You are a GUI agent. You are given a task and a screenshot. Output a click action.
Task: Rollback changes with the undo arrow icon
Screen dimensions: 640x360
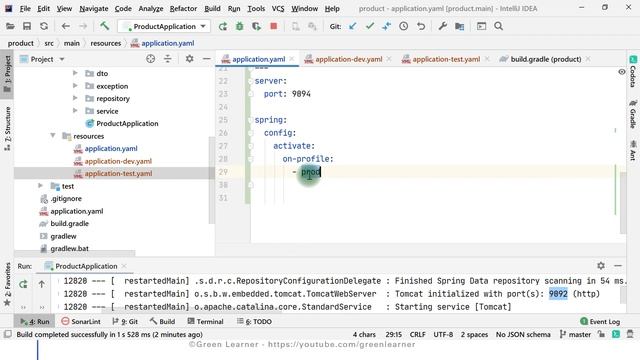[421, 27]
